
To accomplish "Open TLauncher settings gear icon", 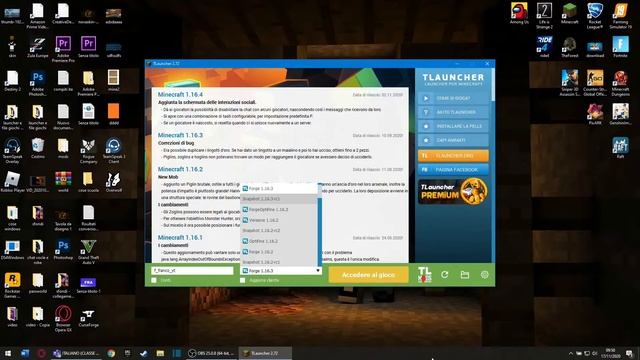I will (x=484, y=275).
